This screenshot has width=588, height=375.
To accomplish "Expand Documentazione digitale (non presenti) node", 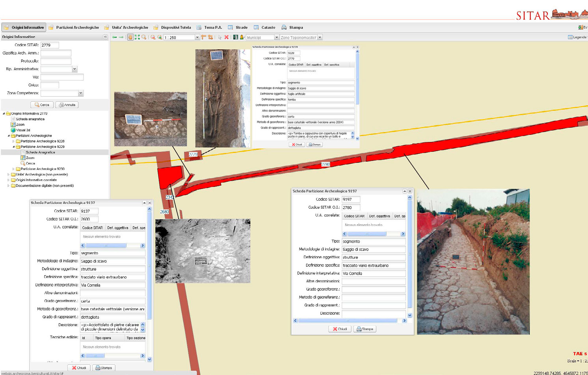I will click(9, 185).
